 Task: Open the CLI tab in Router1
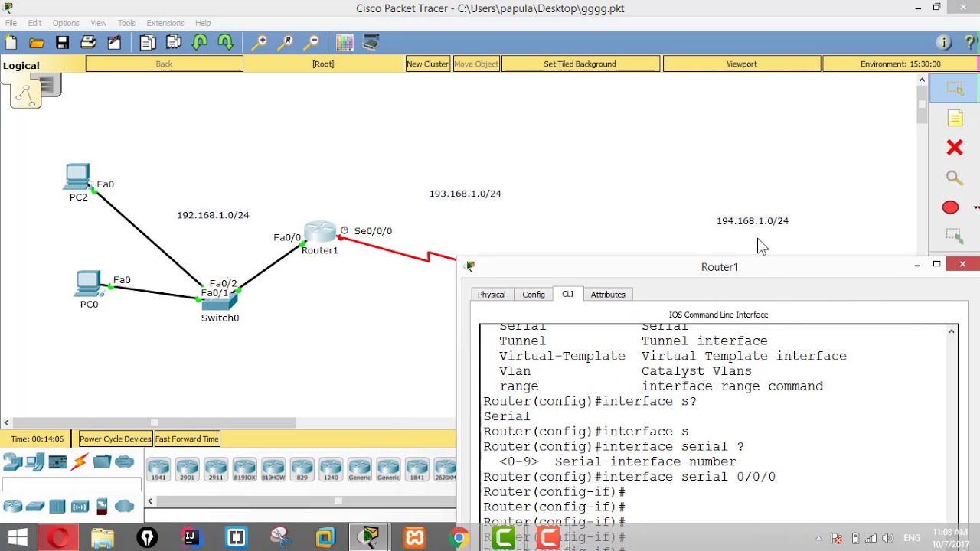[x=567, y=295]
